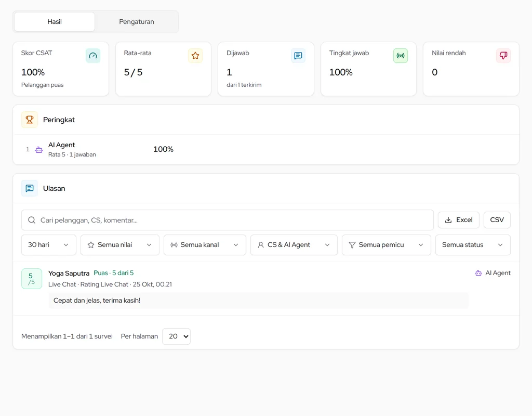
Task: Open the Semua pemicu trigger filter
Action: (386, 245)
